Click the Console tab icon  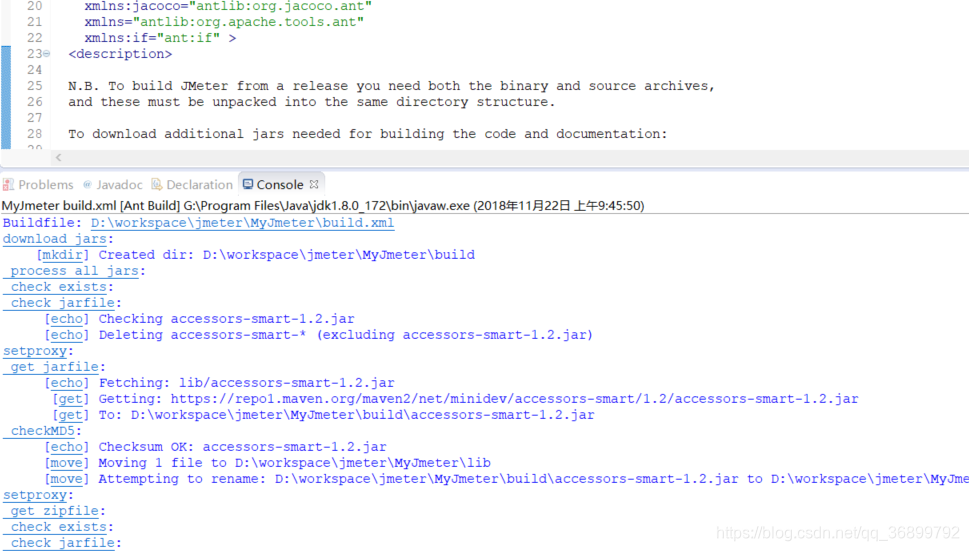click(x=248, y=184)
